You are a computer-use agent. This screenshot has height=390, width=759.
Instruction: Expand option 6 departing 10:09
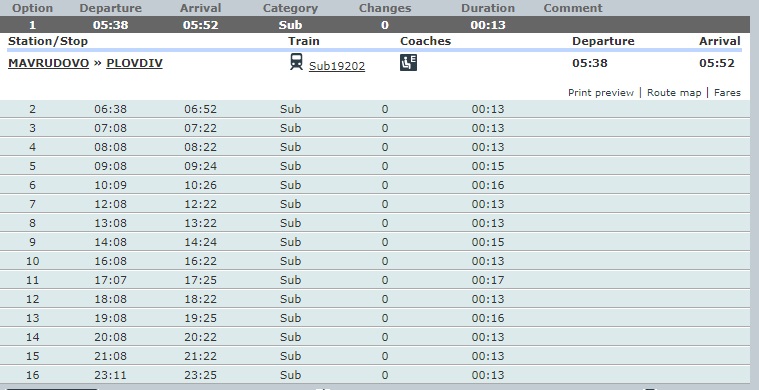375,185
